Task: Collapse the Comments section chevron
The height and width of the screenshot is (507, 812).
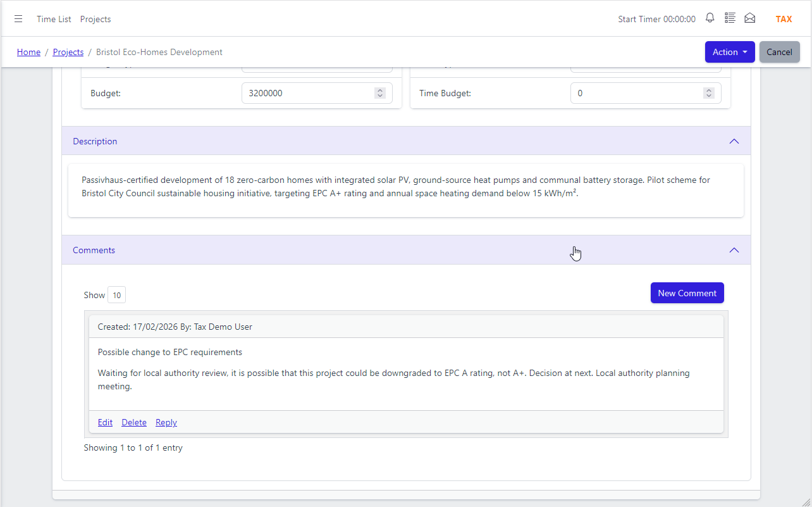Action: (x=734, y=250)
